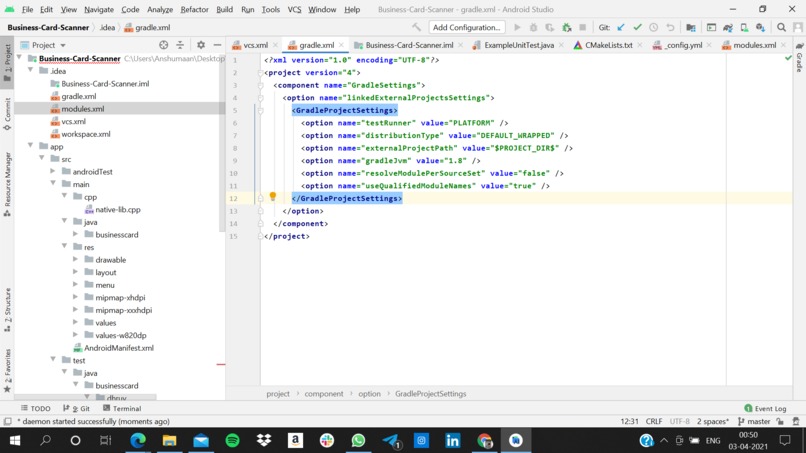This screenshot has height=453, width=806.
Task: Select AndroidManifest.xml in tree
Action: pyautogui.click(x=118, y=348)
